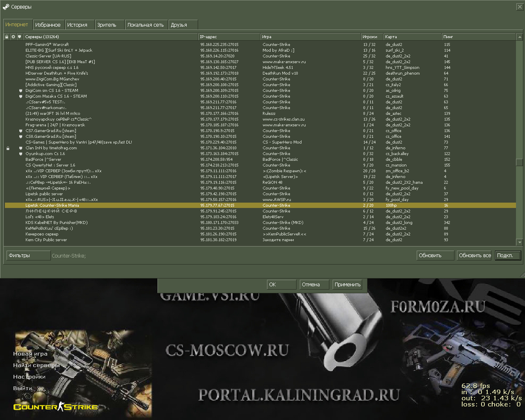Select the highlighted Lipetsk Counter-Strike Mania row
525x420 pixels.
point(260,205)
